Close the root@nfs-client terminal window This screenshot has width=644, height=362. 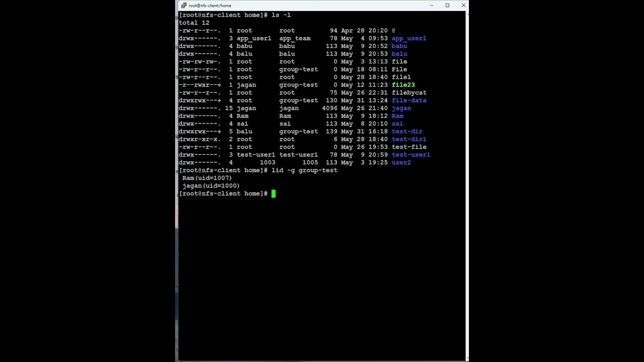[x=463, y=6]
